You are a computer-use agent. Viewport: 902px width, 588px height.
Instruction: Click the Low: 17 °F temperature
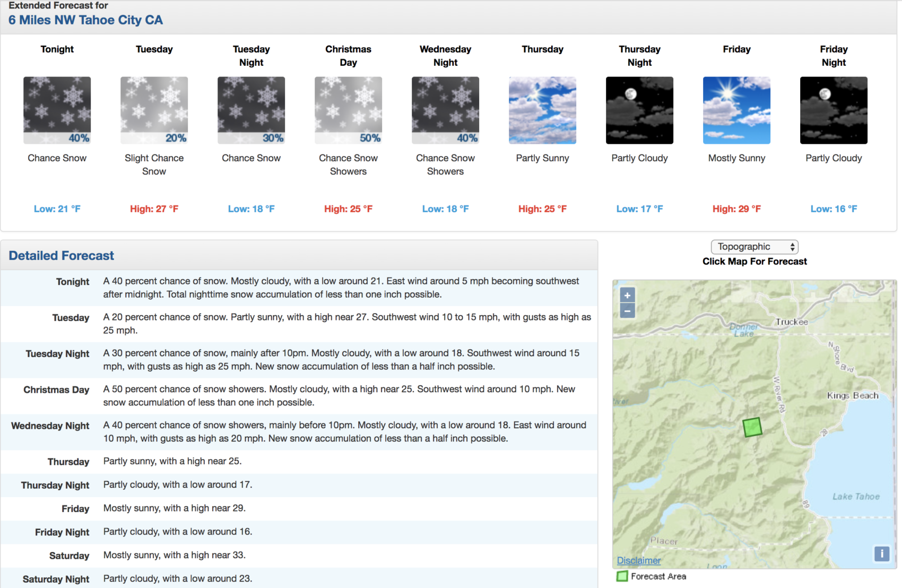[639, 209]
